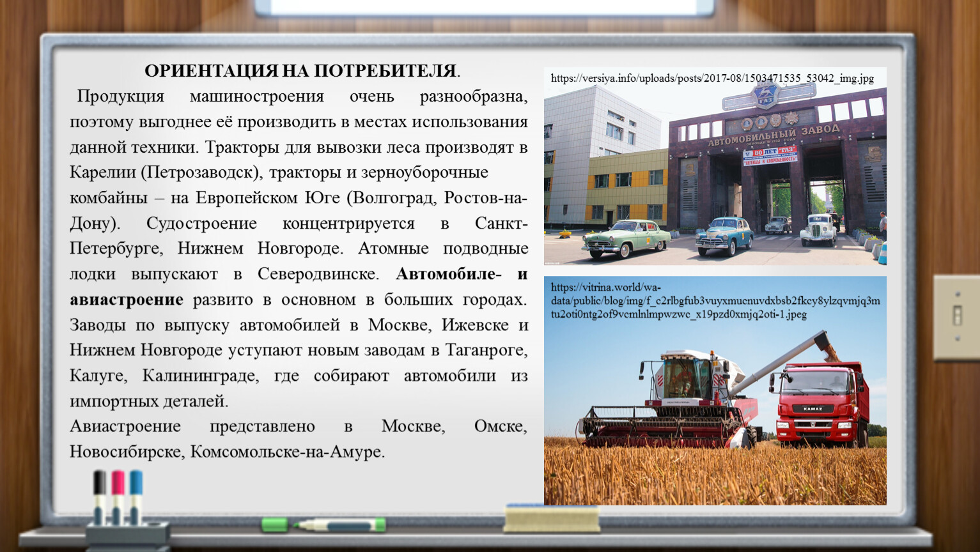Click the whiteboard eraser on the tray

(552, 518)
